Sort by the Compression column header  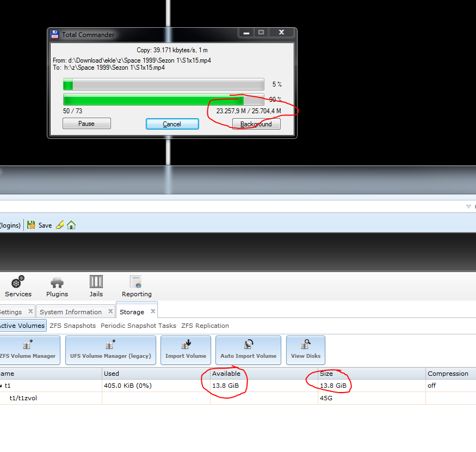point(451,374)
